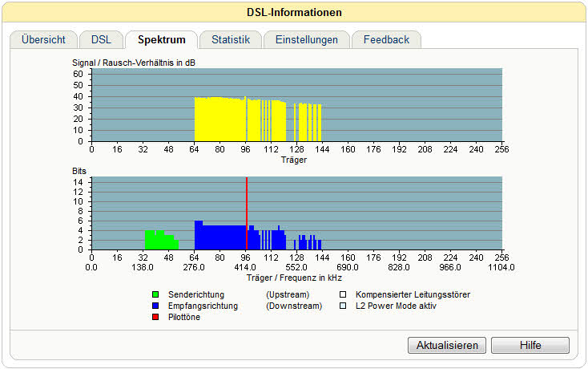
Task: Switch to the Übersicht tab
Action: [43, 40]
